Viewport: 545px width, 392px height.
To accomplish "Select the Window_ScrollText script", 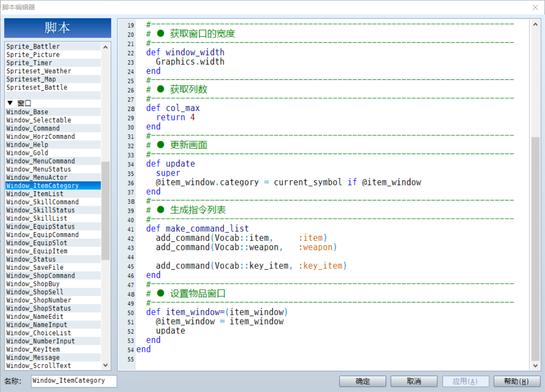I will [53, 365].
